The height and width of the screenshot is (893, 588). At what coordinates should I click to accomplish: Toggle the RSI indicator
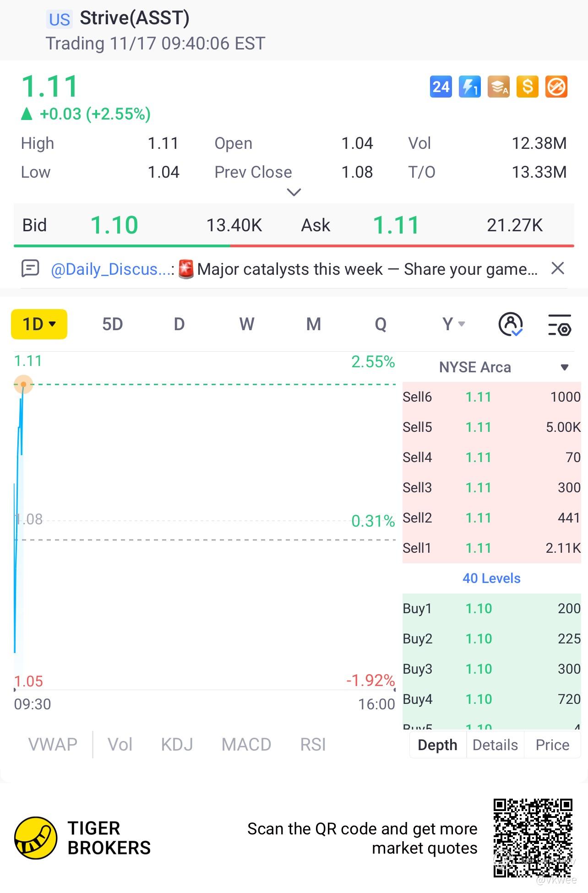(x=313, y=745)
